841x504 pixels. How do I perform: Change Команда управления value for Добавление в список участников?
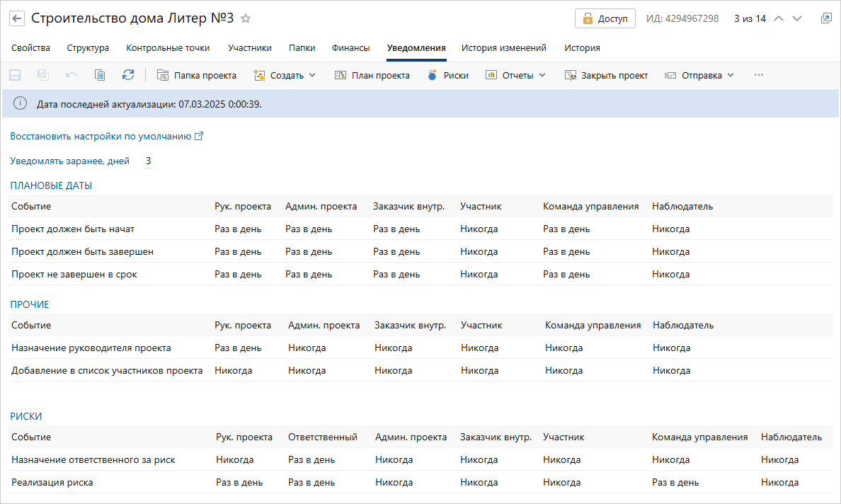563,370
